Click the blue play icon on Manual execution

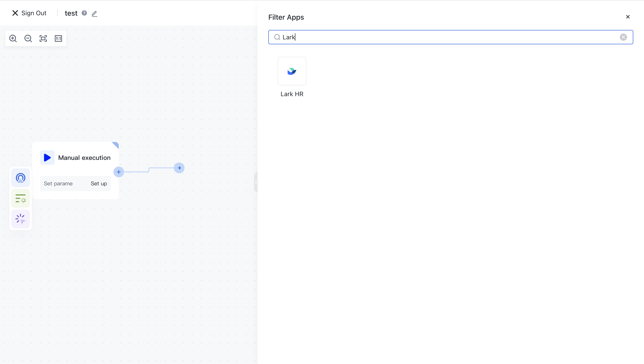pos(47,158)
